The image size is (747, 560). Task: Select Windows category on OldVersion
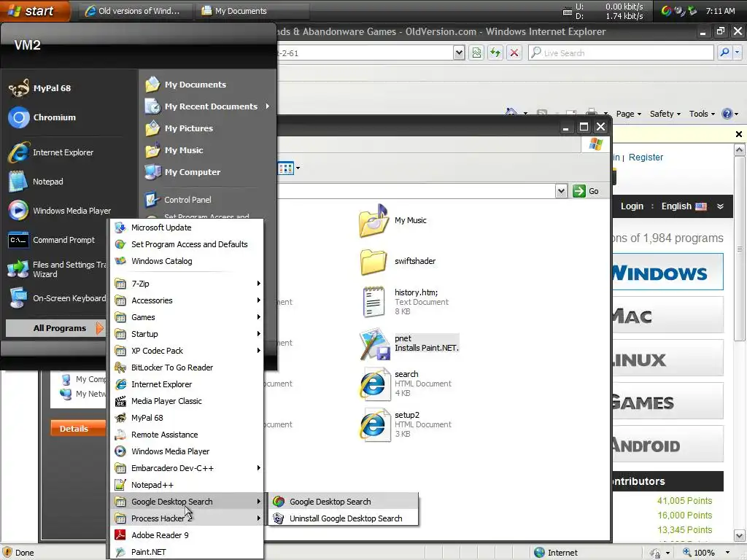(667, 272)
